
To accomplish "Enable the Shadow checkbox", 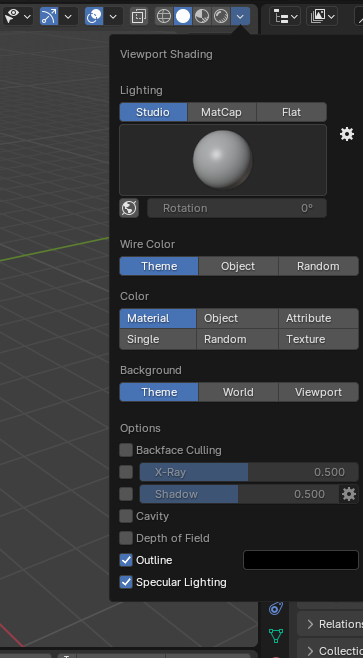I will click(126, 494).
